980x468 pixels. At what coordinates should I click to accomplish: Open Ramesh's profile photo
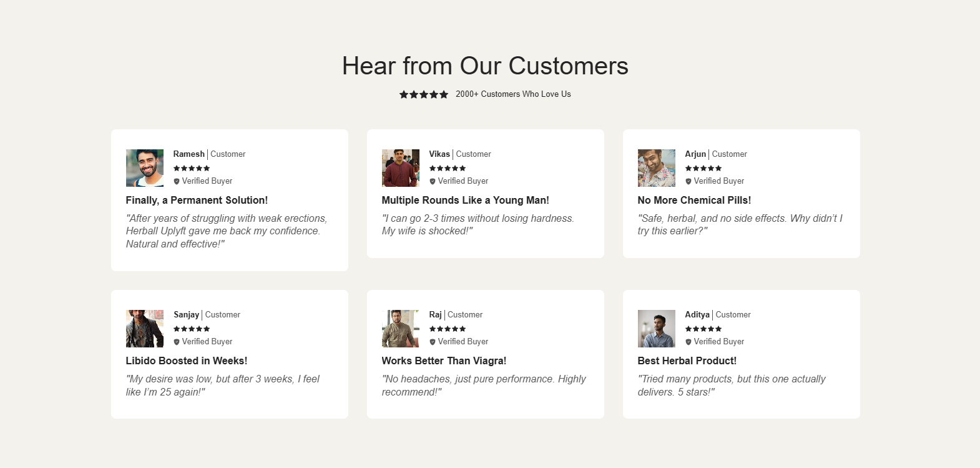pyautogui.click(x=145, y=168)
